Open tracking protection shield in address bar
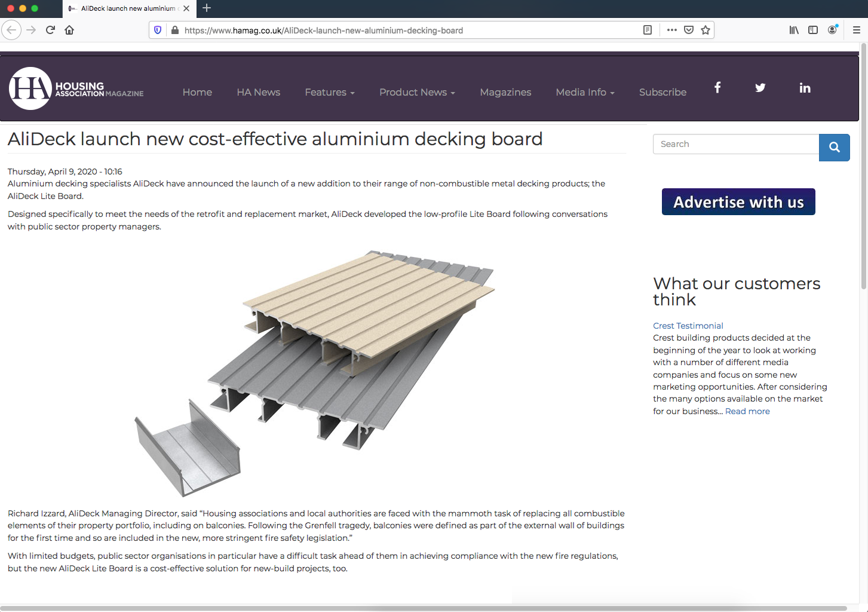 pyautogui.click(x=158, y=30)
